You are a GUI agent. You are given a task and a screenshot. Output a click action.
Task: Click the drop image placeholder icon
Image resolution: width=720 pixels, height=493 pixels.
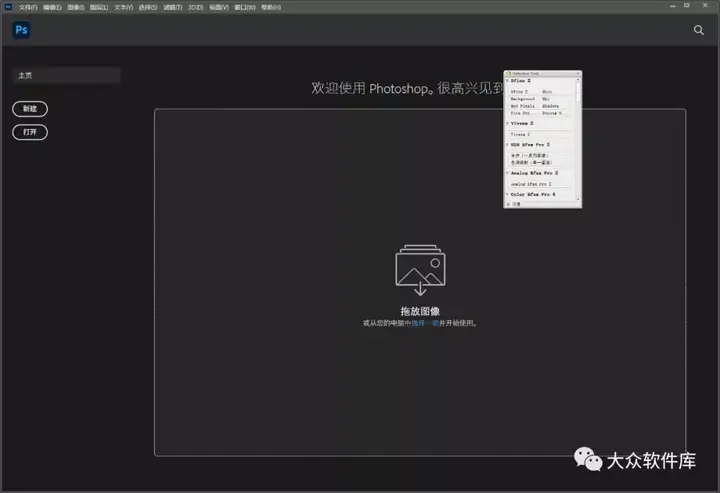pyautogui.click(x=420, y=270)
